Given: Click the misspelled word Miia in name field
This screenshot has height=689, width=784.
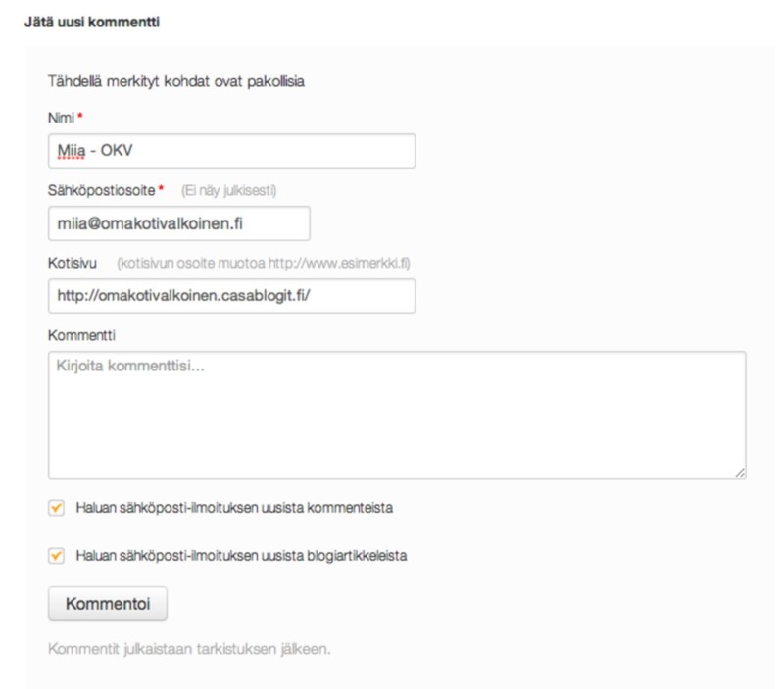Looking at the screenshot, I should click(x=72, y=151).
